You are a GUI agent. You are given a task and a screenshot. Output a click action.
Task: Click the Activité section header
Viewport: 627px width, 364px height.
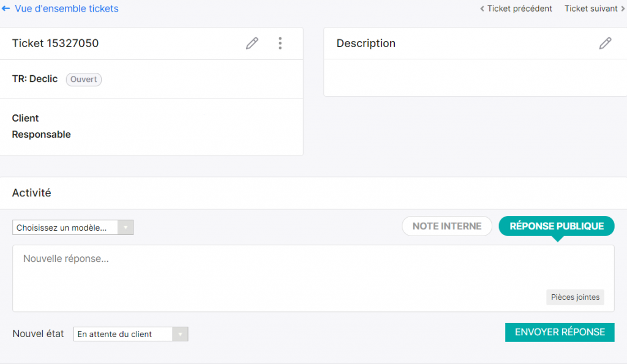coord(32,193)
